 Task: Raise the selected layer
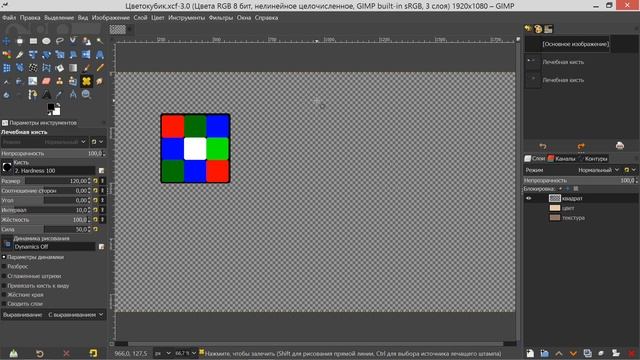click(559, 353)
